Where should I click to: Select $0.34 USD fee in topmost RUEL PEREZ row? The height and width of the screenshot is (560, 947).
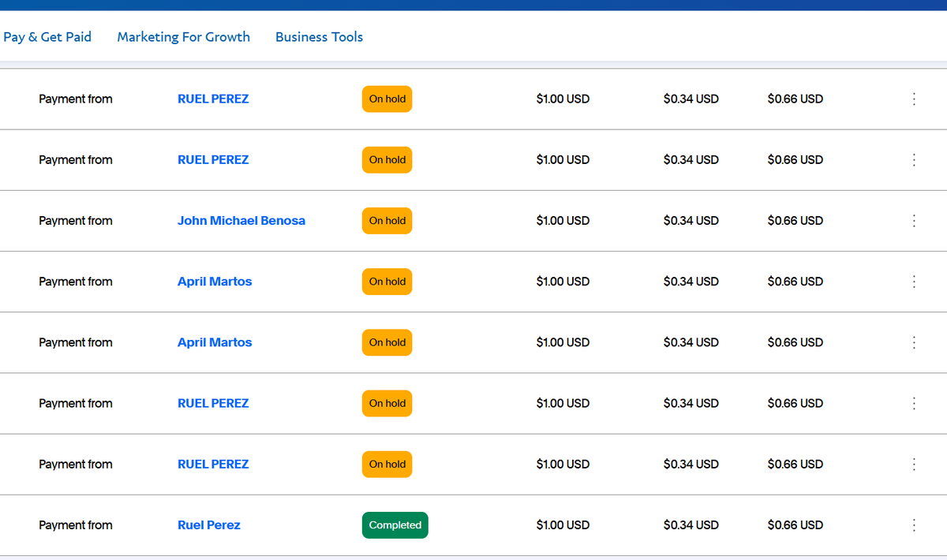coord(691,99)
